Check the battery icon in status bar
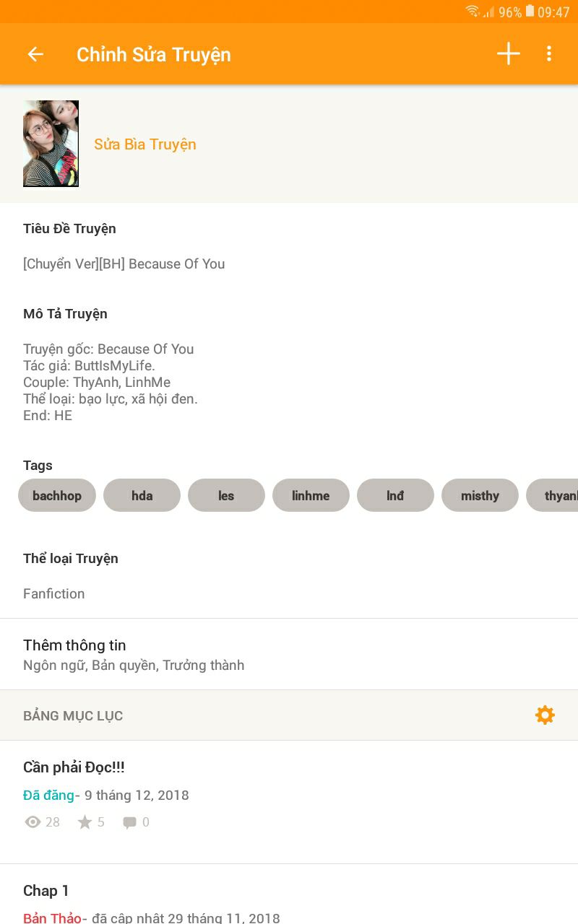Viewport: 578px width, 924px height. click(x=530, y=12)
